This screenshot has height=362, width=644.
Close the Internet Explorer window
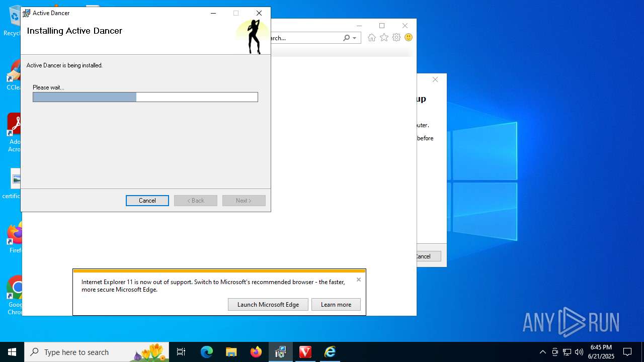pyautogui.click(x=405, y=26)
